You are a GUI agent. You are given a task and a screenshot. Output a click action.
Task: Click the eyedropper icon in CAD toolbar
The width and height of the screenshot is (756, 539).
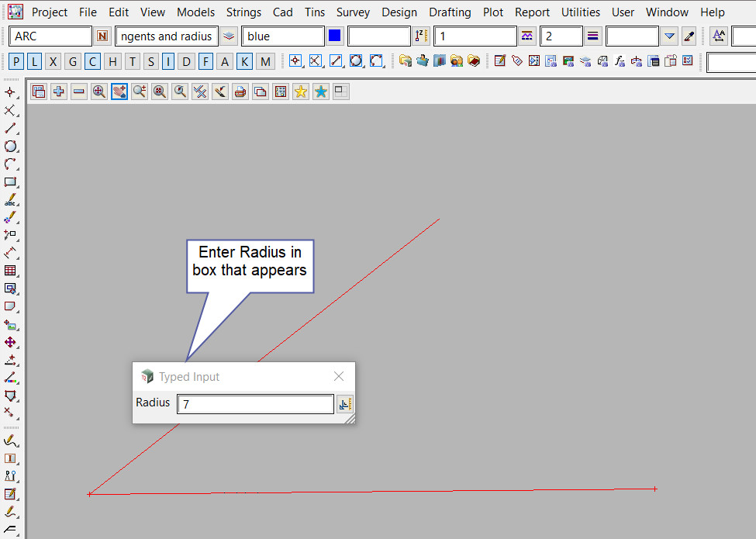[689, 36]
